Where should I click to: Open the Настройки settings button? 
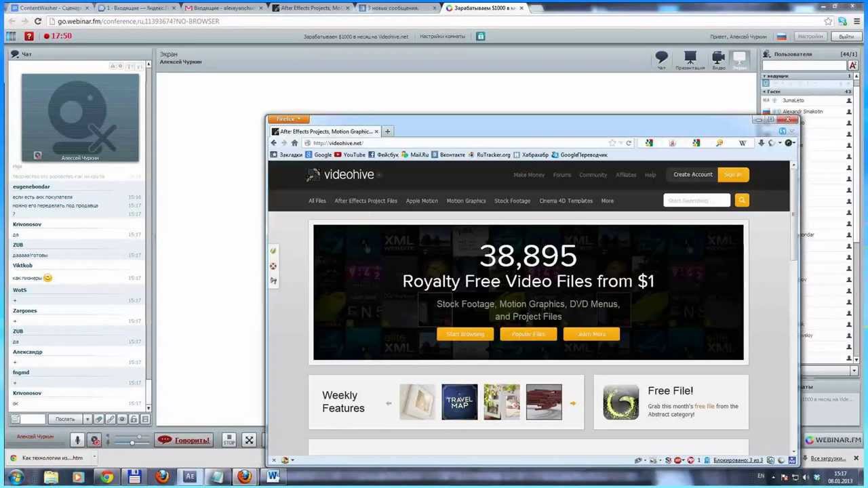coord(810,37)
